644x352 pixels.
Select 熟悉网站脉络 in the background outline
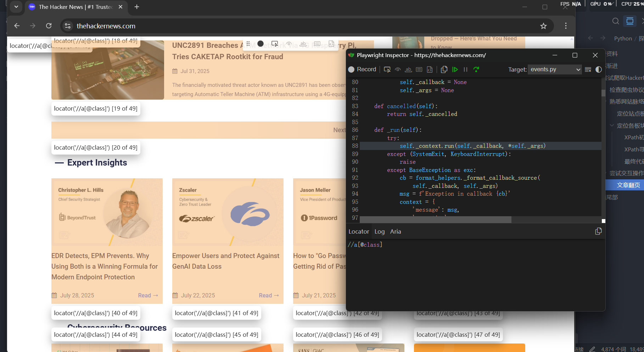(x=626, y=102)
